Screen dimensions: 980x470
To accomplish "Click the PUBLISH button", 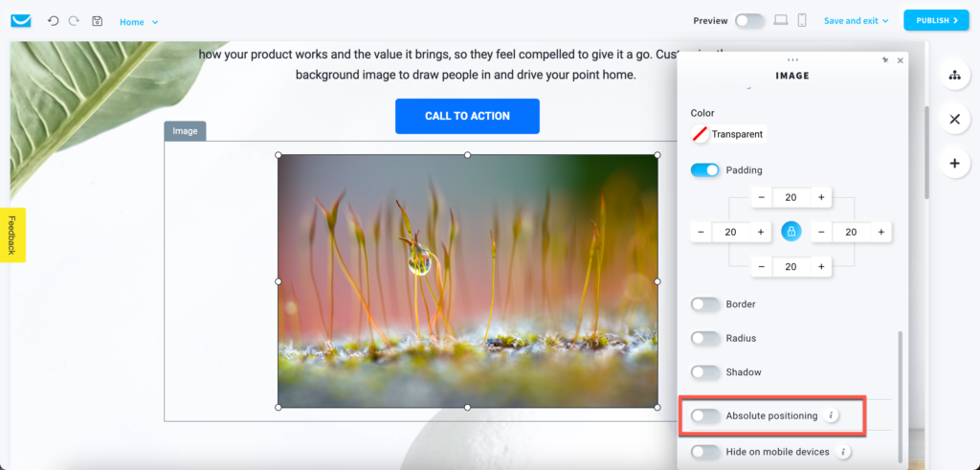I will pyautogui.click(x=936, y=21).
